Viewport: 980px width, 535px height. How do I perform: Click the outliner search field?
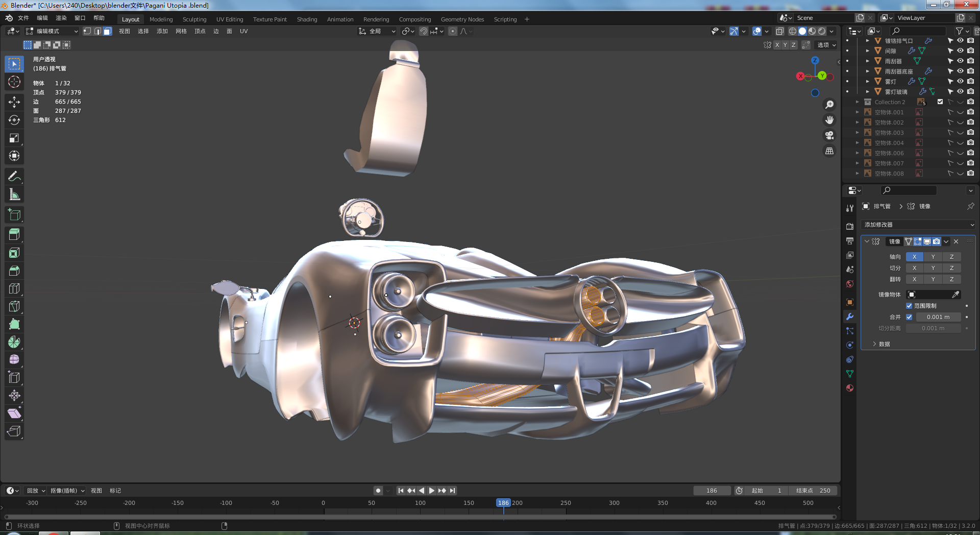pyautogui.click(x=918, y=31)
